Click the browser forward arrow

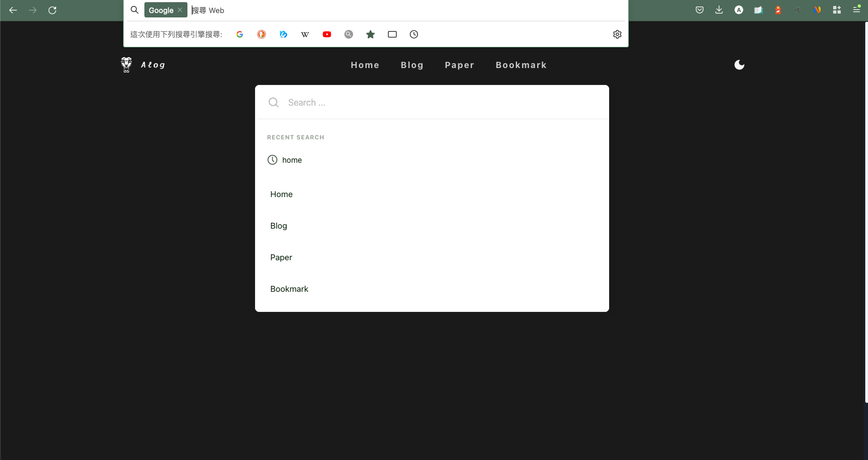pos(33,10)
